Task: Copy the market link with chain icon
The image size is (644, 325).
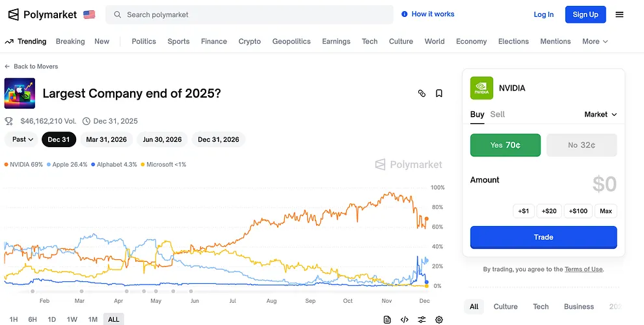Action: pyautogui.click(x=422, y=93)
